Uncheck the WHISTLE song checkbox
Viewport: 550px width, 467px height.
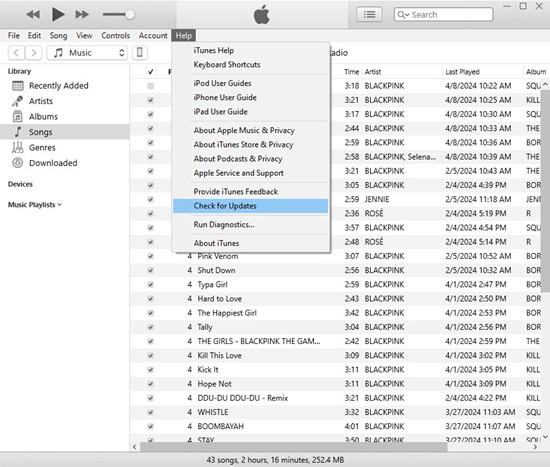[150, 412]
